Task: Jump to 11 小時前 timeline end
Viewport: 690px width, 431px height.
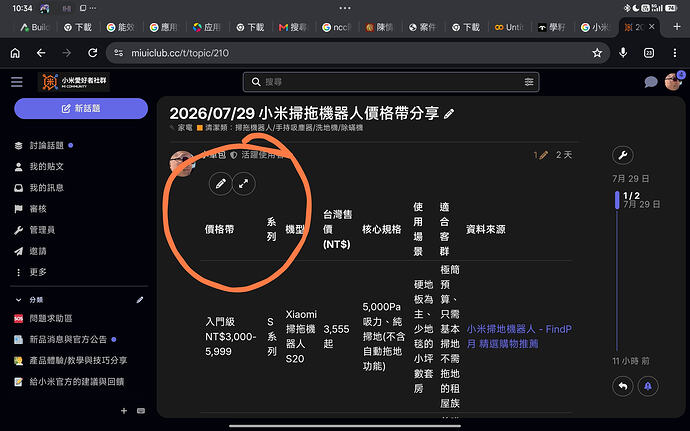Action: (631, 361)
